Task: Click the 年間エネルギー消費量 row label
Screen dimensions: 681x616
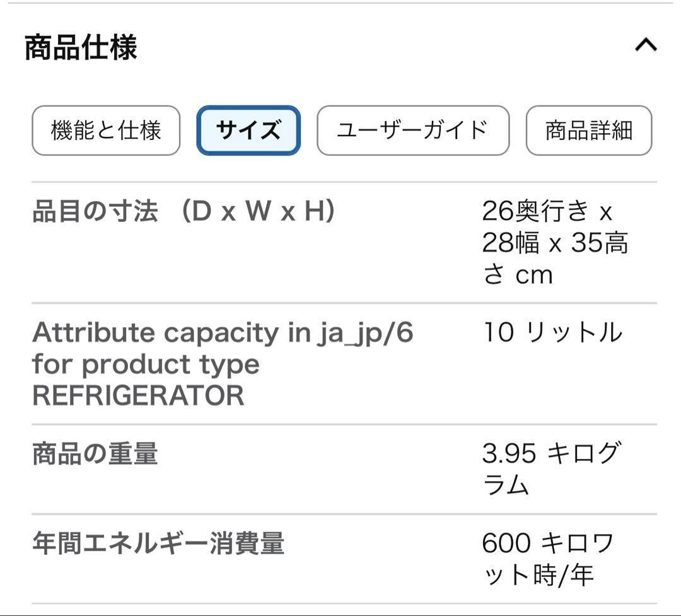Action: pyautogui.click(x=158, y=543)
